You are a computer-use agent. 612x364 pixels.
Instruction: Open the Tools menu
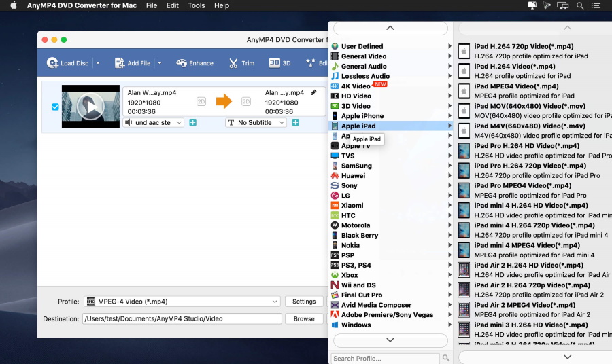click(197, 5)
